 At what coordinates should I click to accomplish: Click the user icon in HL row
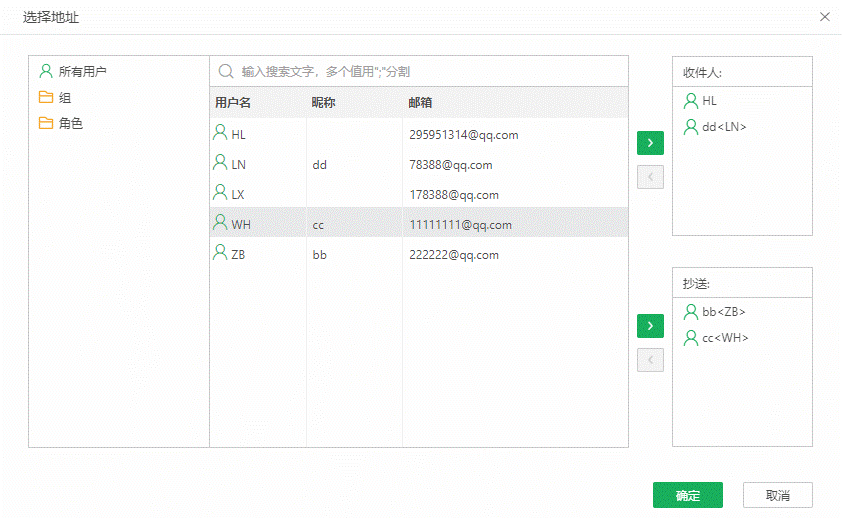point(220,132)
